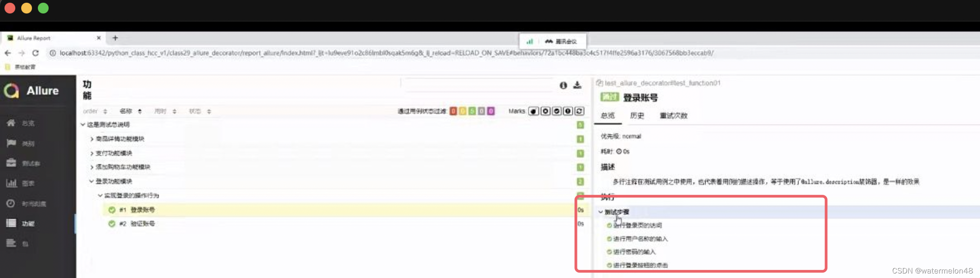This screenshot has height=278, width=980.
Task: Toggle the red failed status filter
Action: coord(453,111)
